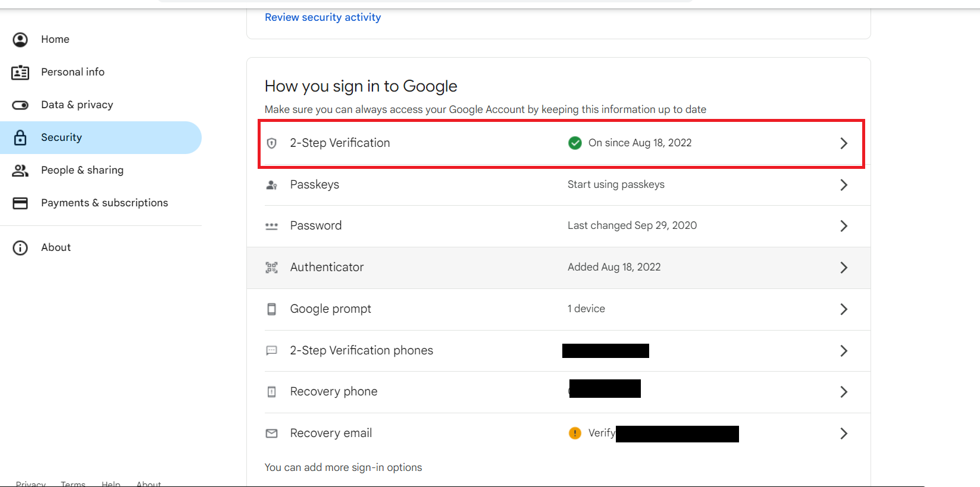Click the '1 device' text
Viewport: 980px width, 487px height.
click(586, 309)
